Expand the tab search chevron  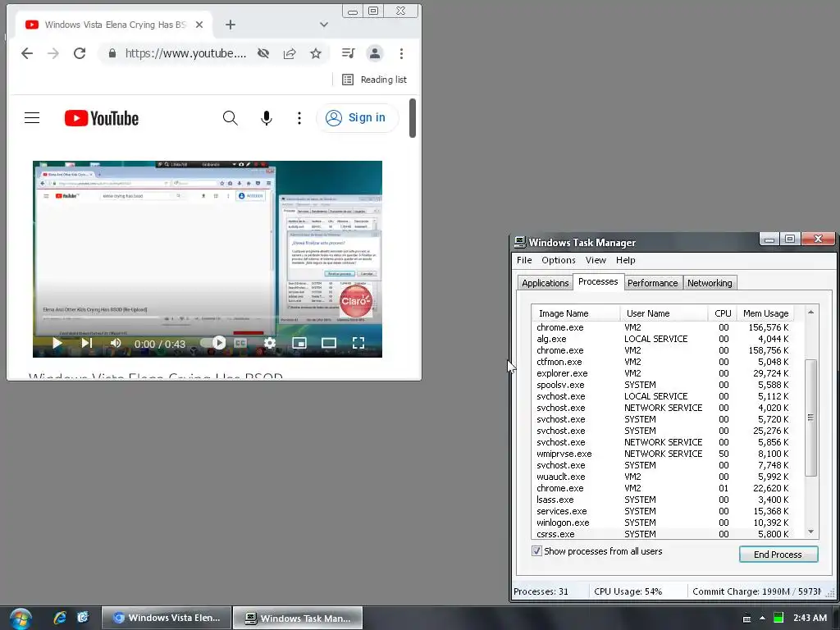323,25
